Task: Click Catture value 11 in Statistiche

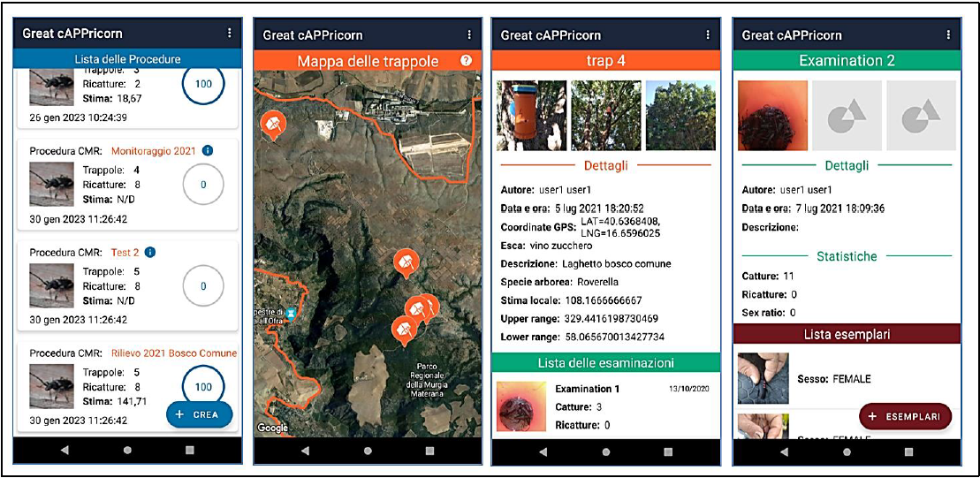Action: coord(788,276)
